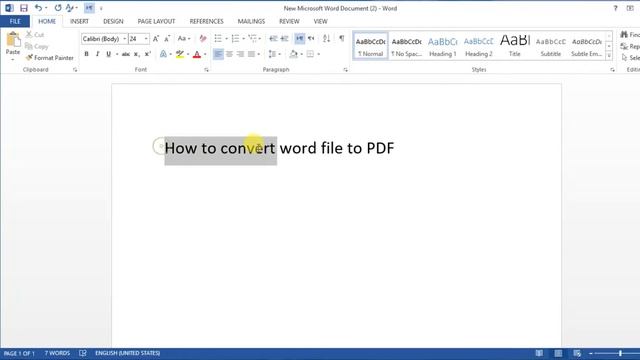Increase paragraph indent
The height and width of the screenshot is (360, 640).
click(284, 39)
